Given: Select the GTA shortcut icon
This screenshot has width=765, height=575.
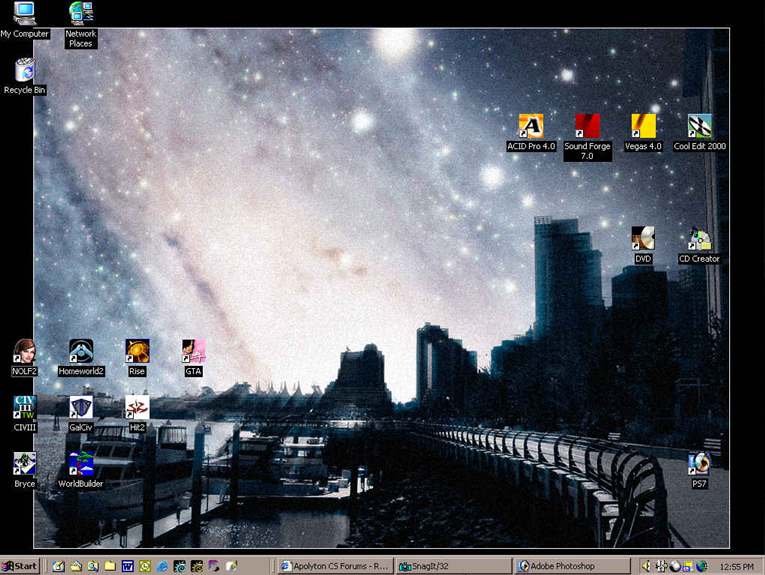Looking at the screenshot, I should [193, 352].
